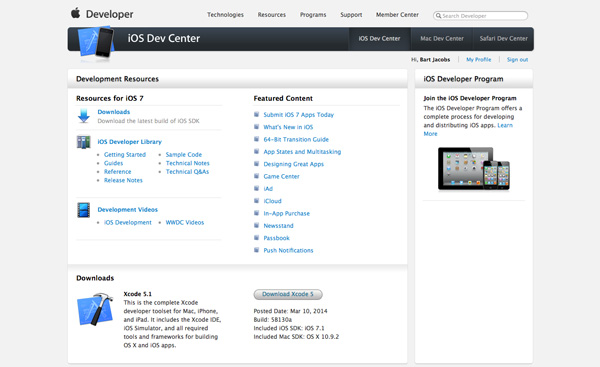Click the document icon beside iCloud
The image size is (600, 367).
click(x=256, y=201)
